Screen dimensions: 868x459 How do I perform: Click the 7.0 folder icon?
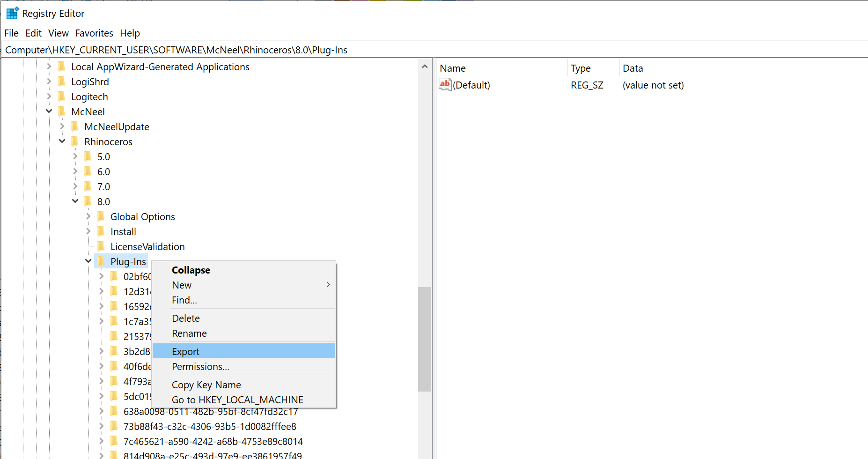click(88, 186)
